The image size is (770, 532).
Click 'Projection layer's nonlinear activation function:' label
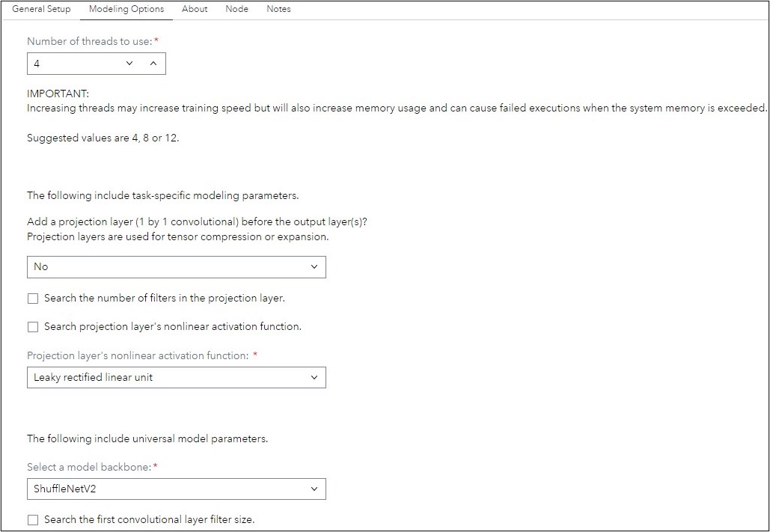(x=138, y=355)
